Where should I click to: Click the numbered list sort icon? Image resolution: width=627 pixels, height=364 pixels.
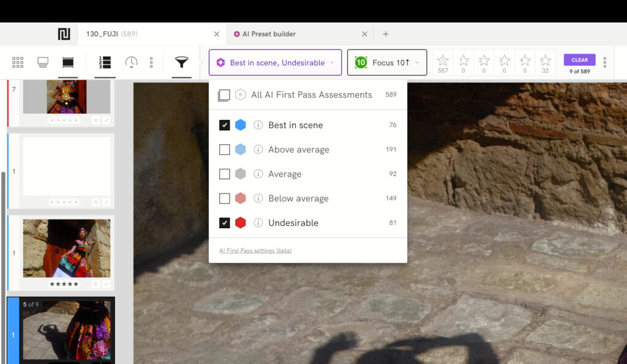pyautogui.click(x=105, y=62)
